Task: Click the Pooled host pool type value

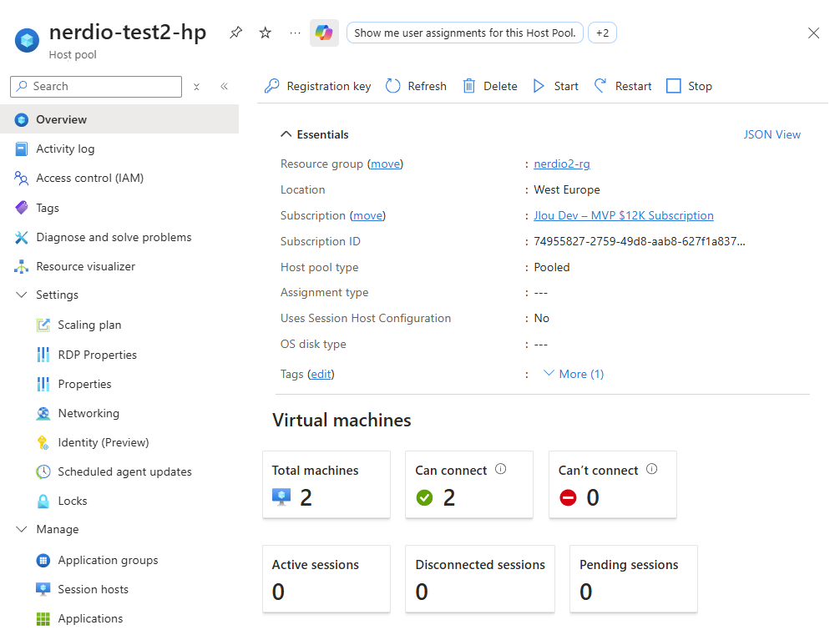Action: tap(552, 267)
